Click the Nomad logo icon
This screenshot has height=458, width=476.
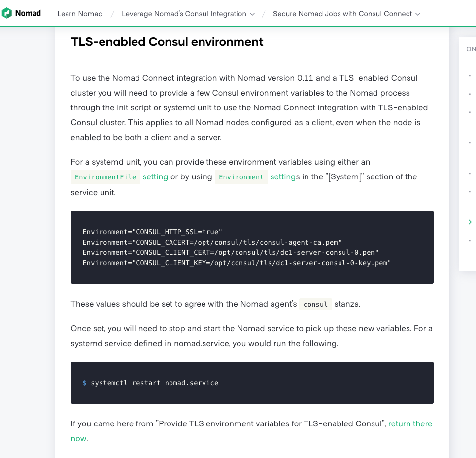7,13
